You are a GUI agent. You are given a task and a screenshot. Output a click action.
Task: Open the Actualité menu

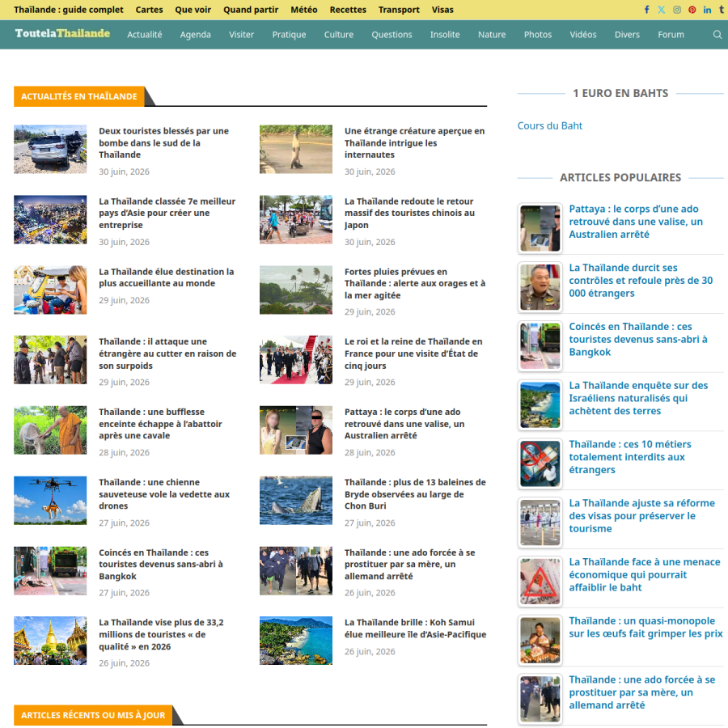point(145,34)
